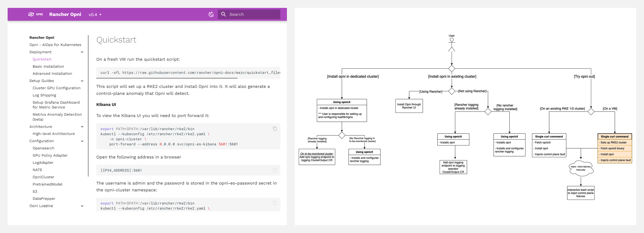
Task: Click the Kibana UI subheading
Action: 106,105
